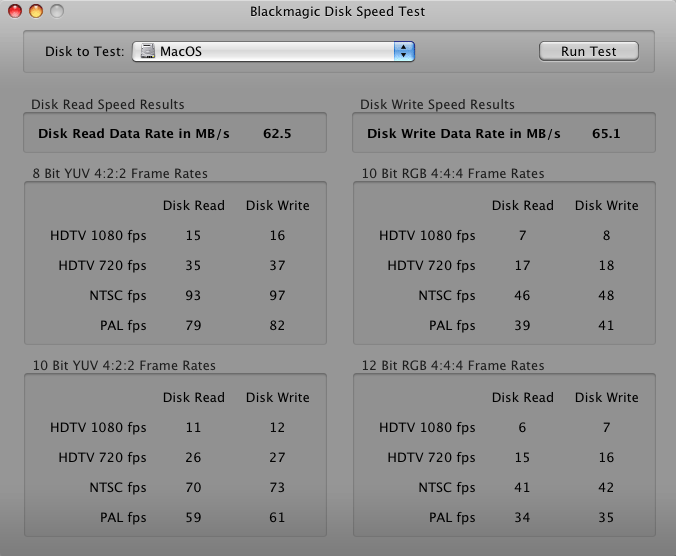Minimize the window using the yellow button

[35, 12]
